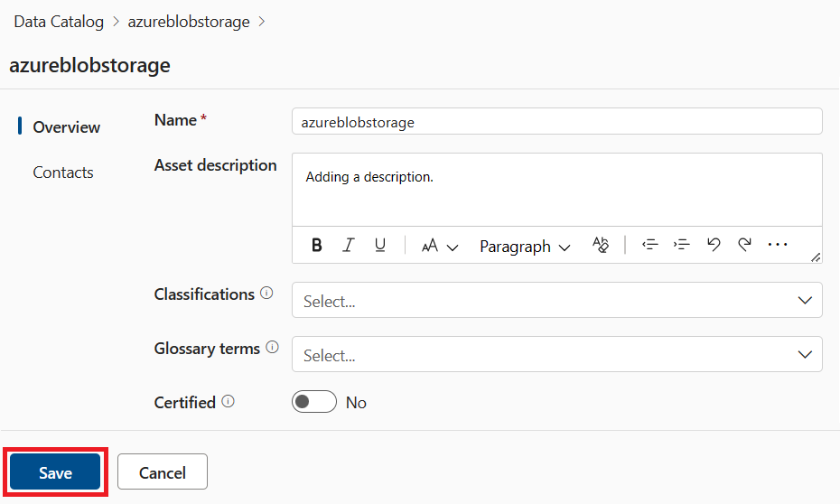Decrease indent in description editor
Screen dimensions: 840x504
(649, 245)
